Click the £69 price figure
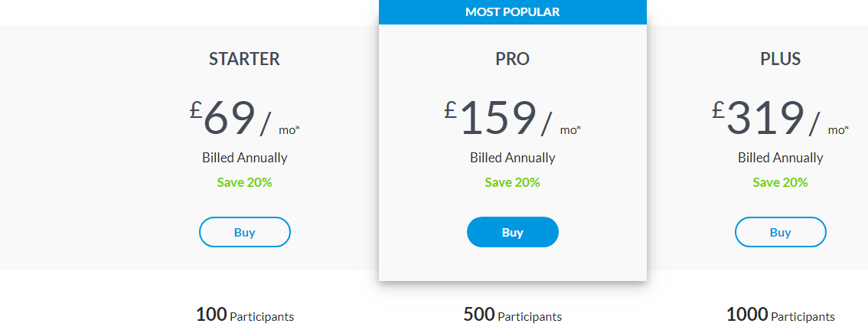 [x=223, y=117]
